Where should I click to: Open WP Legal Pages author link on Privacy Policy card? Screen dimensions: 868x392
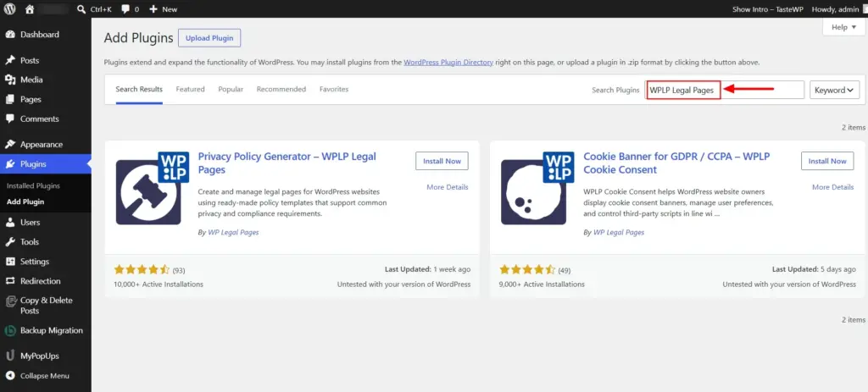click(233, 232)
